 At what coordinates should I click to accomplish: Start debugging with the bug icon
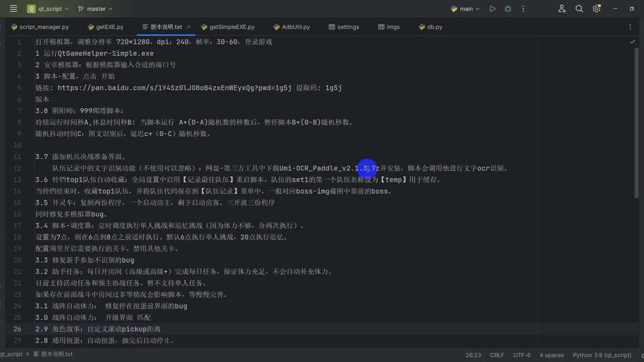click(x=508, y=9)
